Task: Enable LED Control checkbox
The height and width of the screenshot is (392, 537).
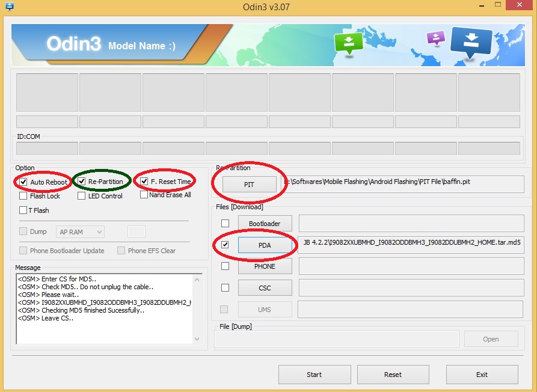Action: 82,196
